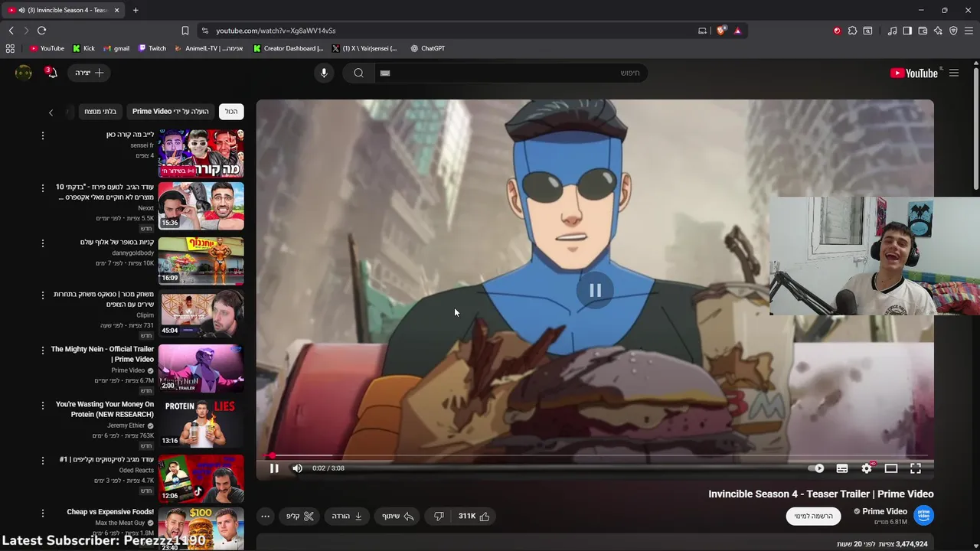This screenshot has height=551, width=980.
Task: Open a new browser tab with plus
Action: 136,10
